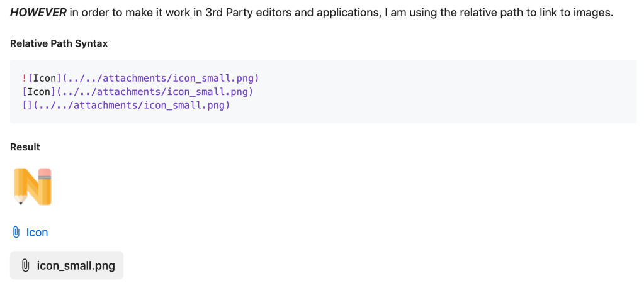
Task: Click "[Icon]" text in second code line
Action: 39,92
